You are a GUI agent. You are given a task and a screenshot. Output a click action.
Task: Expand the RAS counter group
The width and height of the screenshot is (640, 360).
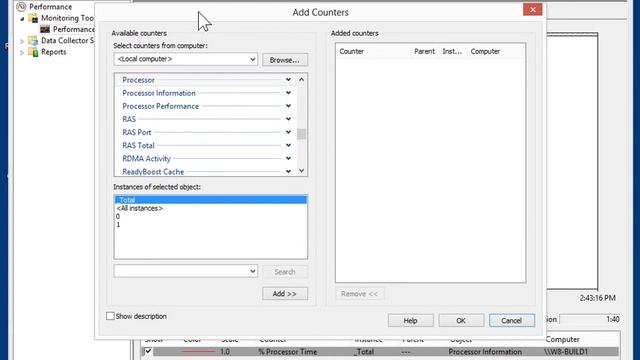288,119
